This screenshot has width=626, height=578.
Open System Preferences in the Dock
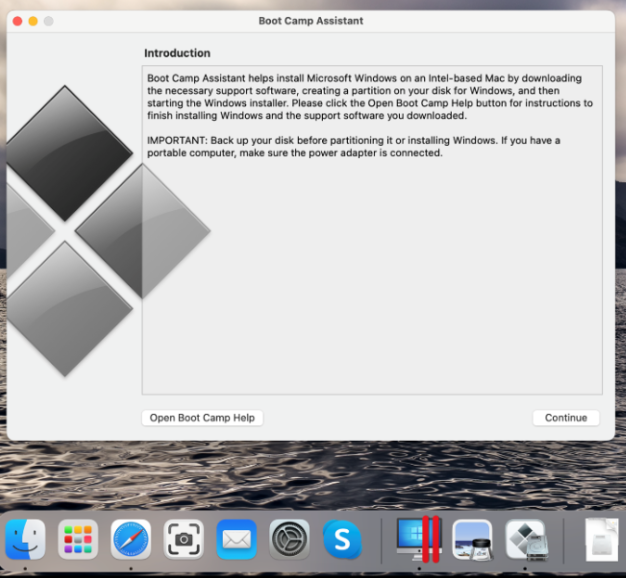tap(289, 539)
